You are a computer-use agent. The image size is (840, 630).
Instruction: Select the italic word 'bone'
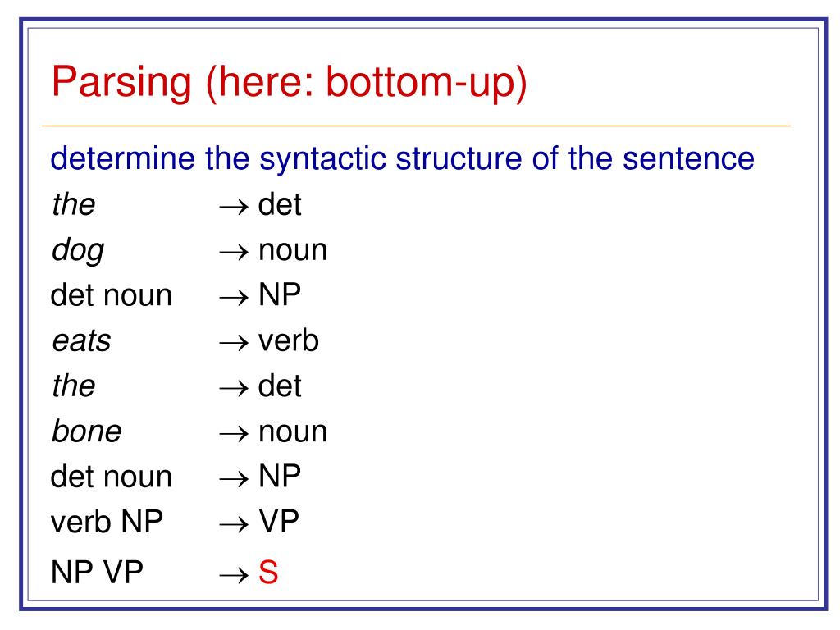(86, 431)
